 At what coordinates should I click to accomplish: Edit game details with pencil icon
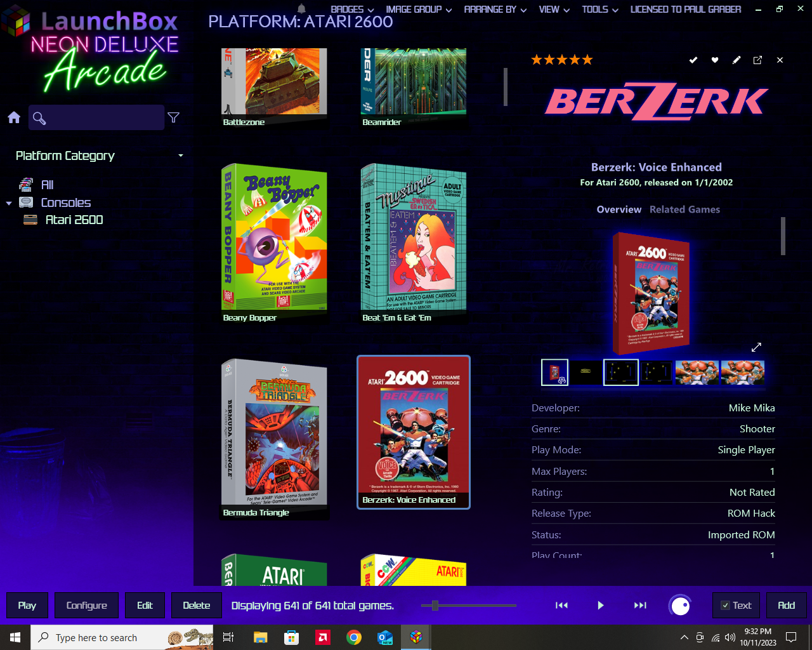[737, 60]
